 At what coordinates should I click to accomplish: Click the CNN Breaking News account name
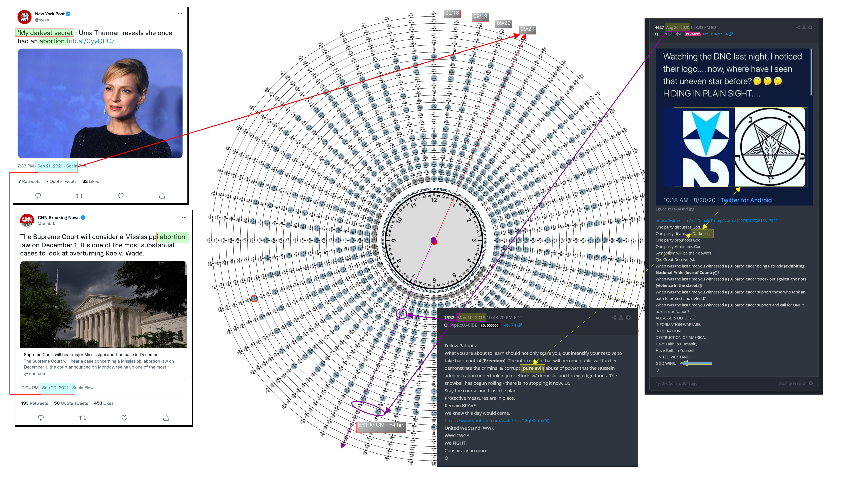59,217
